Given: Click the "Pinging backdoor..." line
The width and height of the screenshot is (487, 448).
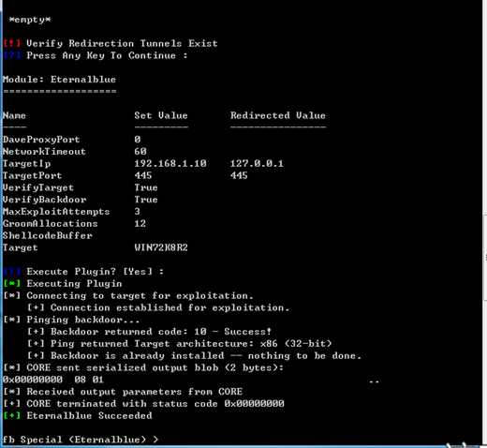Looking at the screenshot, I should click(x=71, y=320).
